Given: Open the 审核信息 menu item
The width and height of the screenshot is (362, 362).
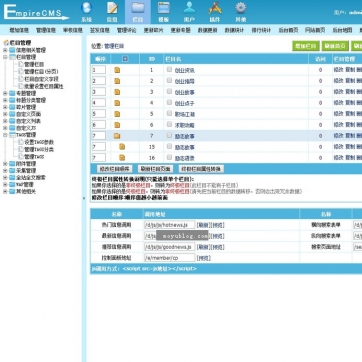Looking at the screenshot, I should tap(73, 30).
